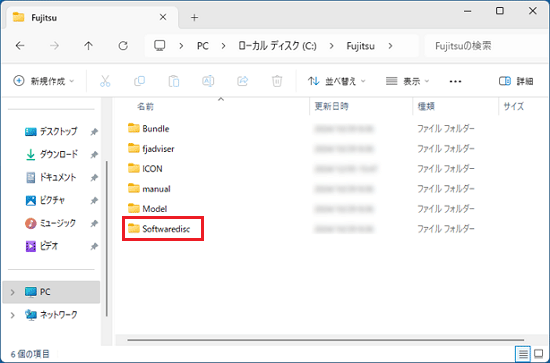Sort by 更新日時 column header

tap(331, 106)
